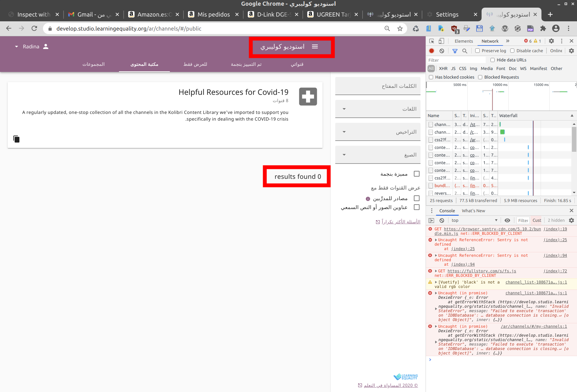Open the What's New drawer tab
The image size is (577, 392).
pos(473,211)
